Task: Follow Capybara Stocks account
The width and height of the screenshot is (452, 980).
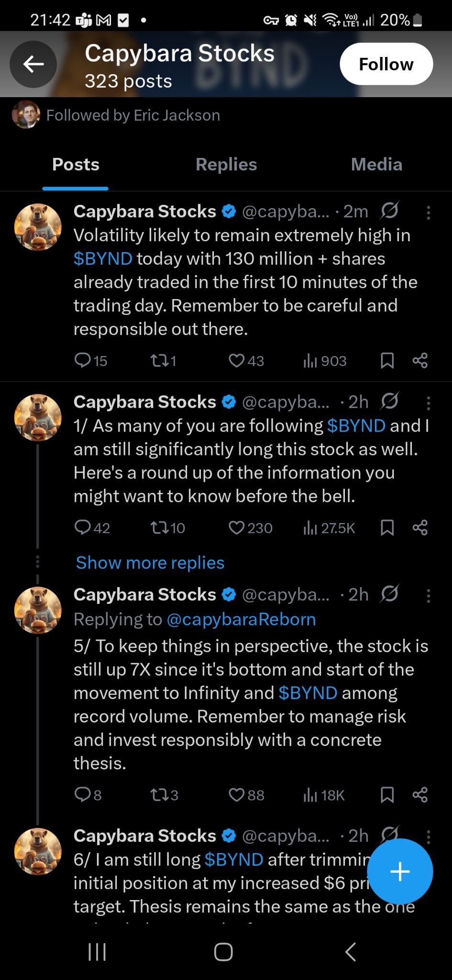Action: [386, 64]
